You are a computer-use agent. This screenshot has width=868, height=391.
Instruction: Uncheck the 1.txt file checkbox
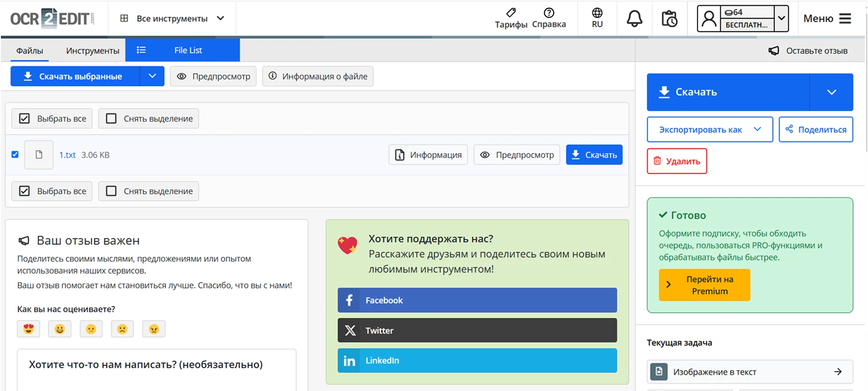[x=15, y=155]
